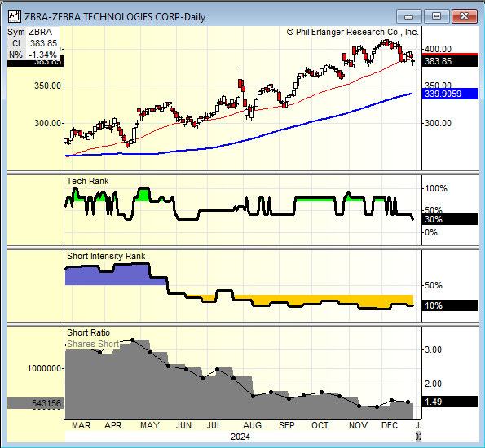Click the Short Ratio panel label
This screenshot has height=448, width=485.
pos(89,332)
